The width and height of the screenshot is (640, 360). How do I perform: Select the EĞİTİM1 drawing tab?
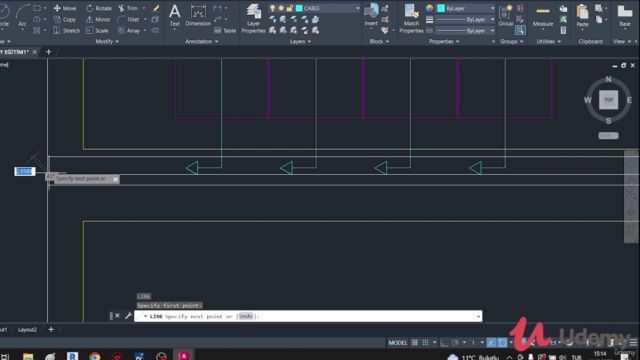[x=15, y=52]
